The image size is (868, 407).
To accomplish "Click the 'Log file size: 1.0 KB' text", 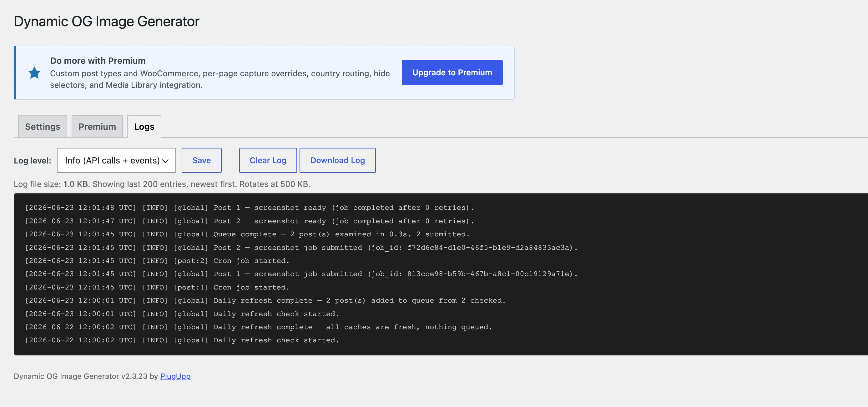I will [51, 184].
